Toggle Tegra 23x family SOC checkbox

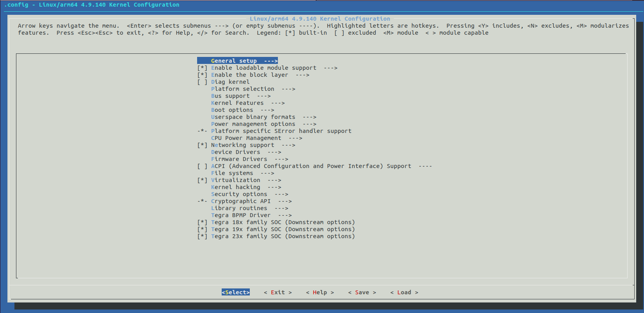point(202,236)
